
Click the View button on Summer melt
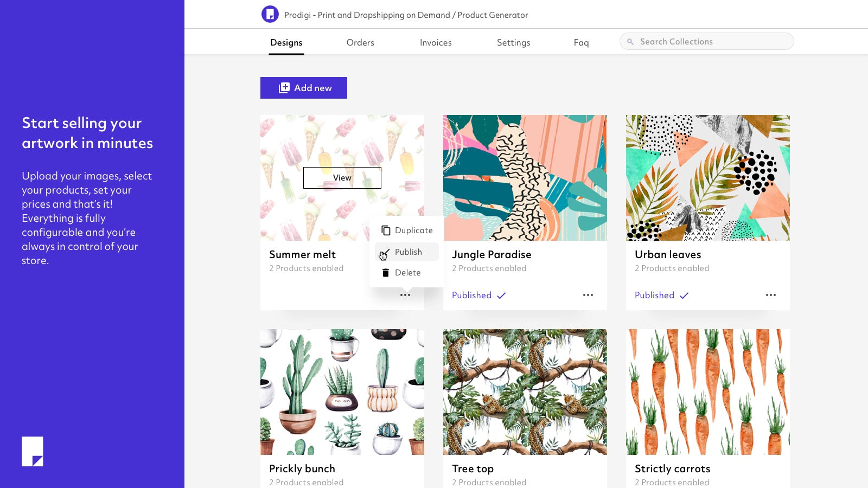(x=342, y=178)
